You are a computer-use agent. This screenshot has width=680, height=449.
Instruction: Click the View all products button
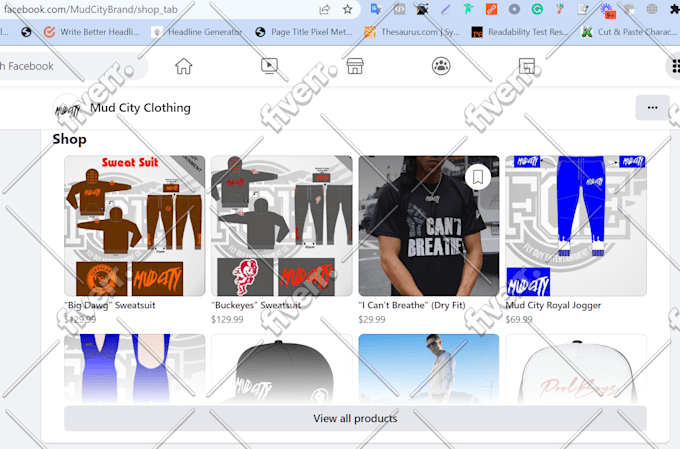click(x=355, y=418)
